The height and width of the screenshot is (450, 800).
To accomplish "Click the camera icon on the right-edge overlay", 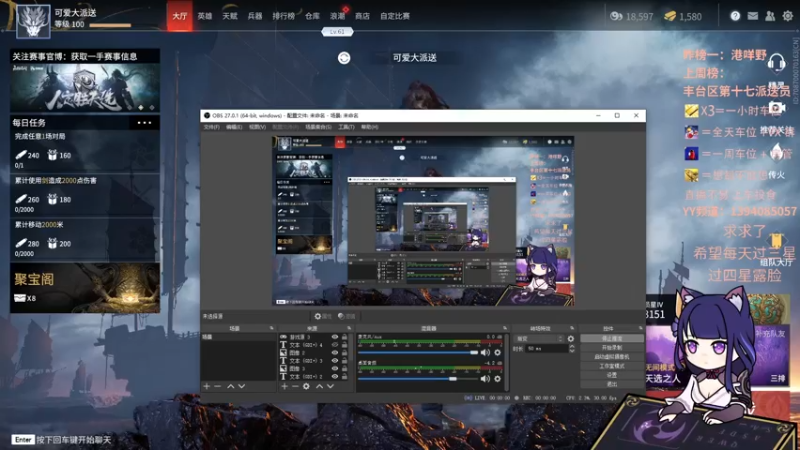I will tap(777, 108).
